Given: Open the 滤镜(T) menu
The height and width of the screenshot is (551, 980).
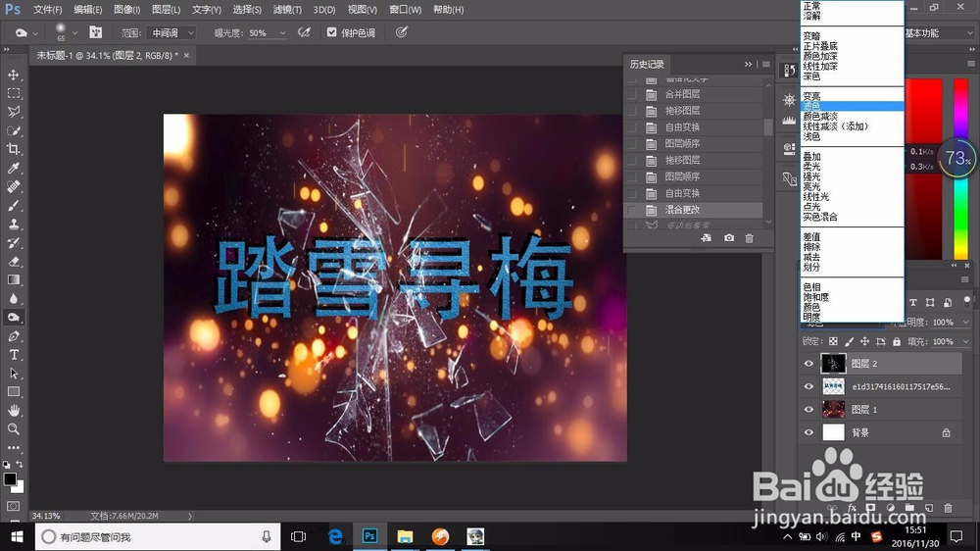Looking at the screenshot, I should coord(287,10).
